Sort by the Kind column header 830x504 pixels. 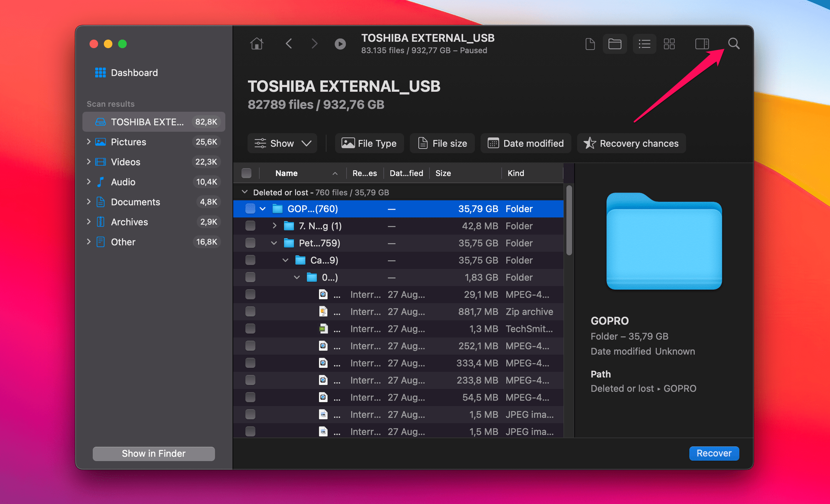coord(532,173)
